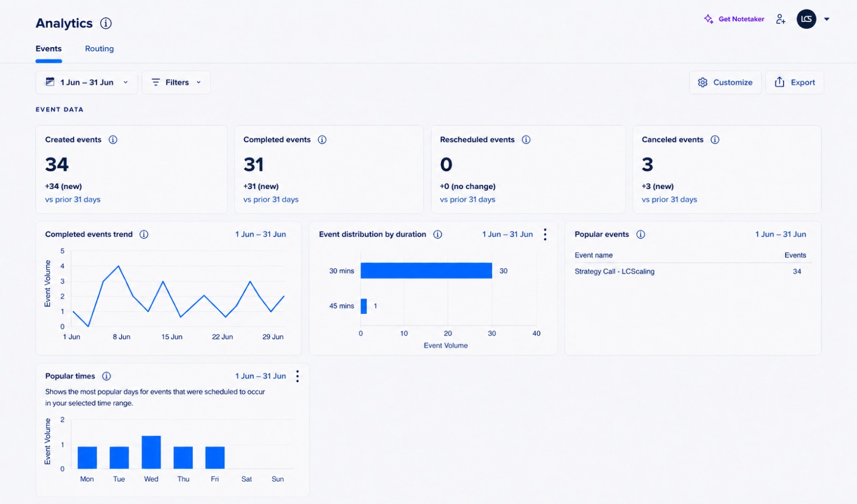Click the LCS profile avatar
857x504 pixels.
tap(806, 19)
